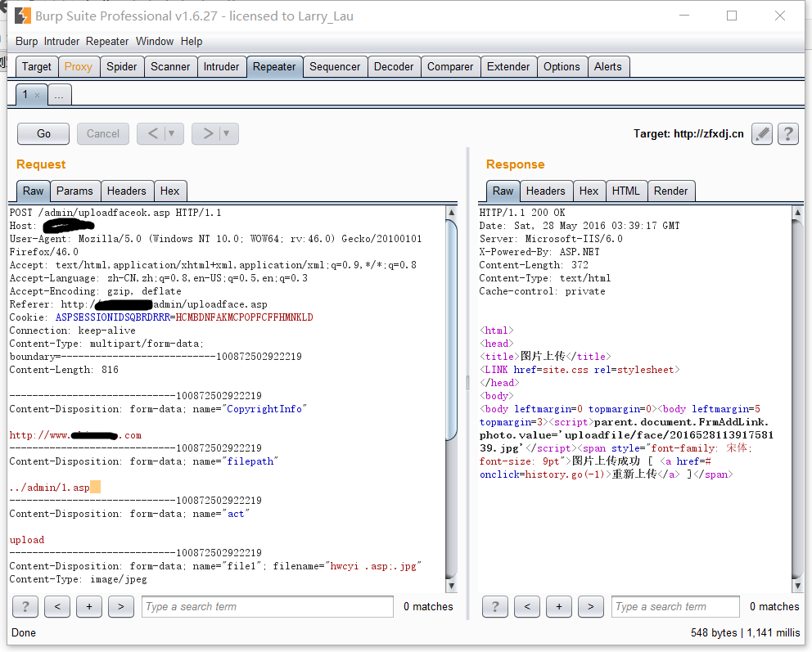Send the request with Go button
The width and height of the screenshot is (812, 652).
coord(43,134)
